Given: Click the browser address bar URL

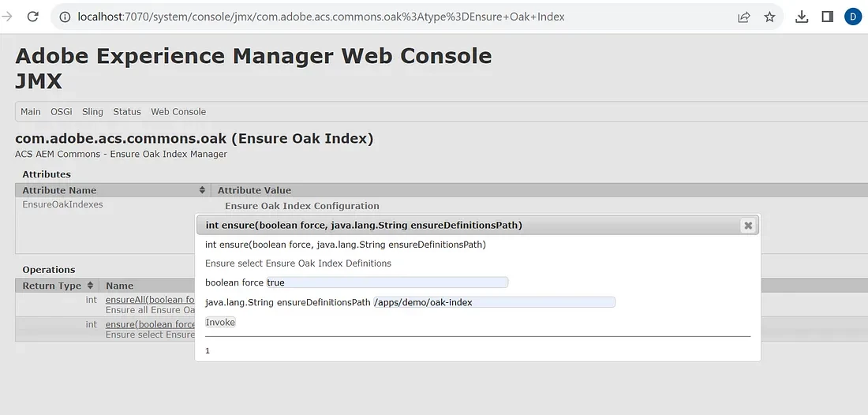Looking at the screenshot, I should (x=321, y=17).
